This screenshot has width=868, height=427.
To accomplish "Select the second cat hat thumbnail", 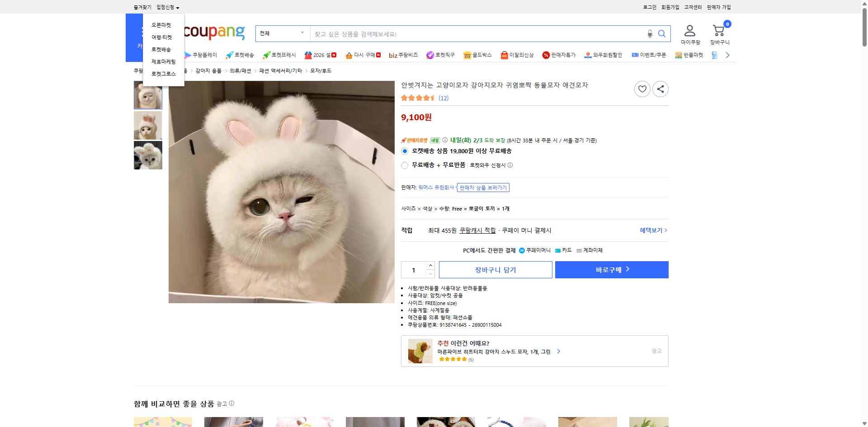I will [147, 125].
